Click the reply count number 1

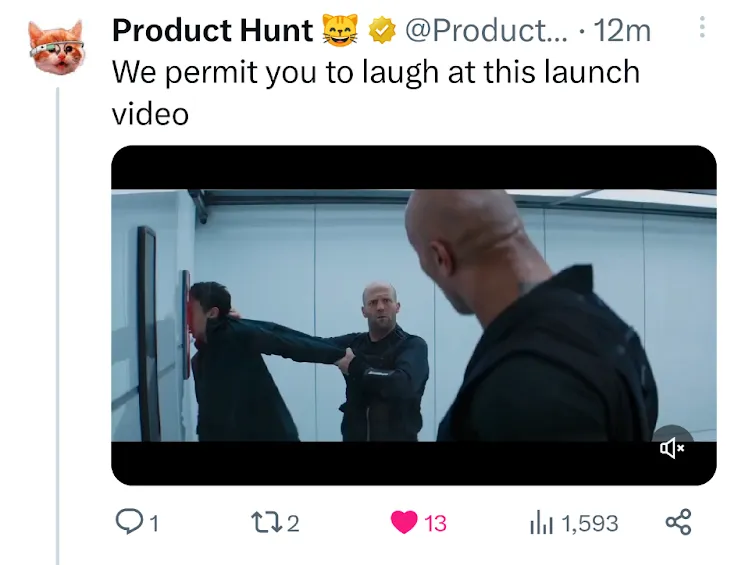tap(155, 522)
